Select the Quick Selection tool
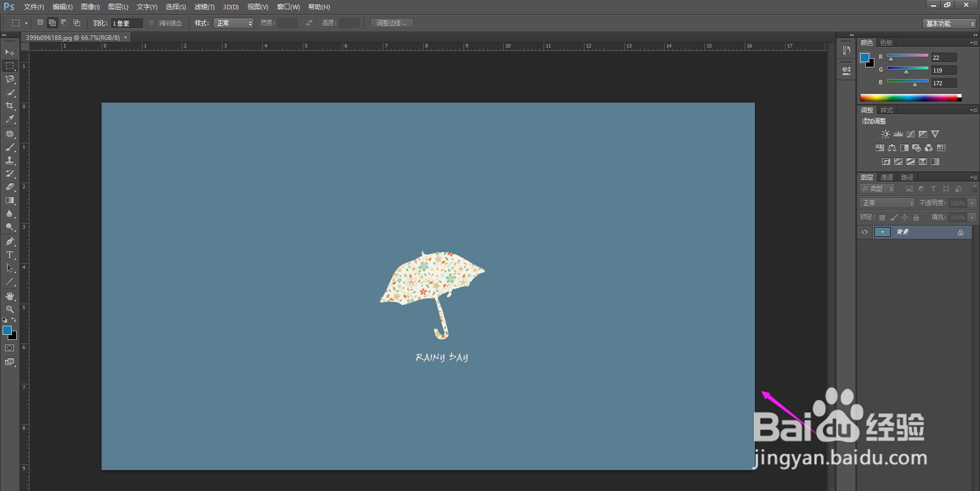This screenshot has width=980, height=491. tap(10, 92)
